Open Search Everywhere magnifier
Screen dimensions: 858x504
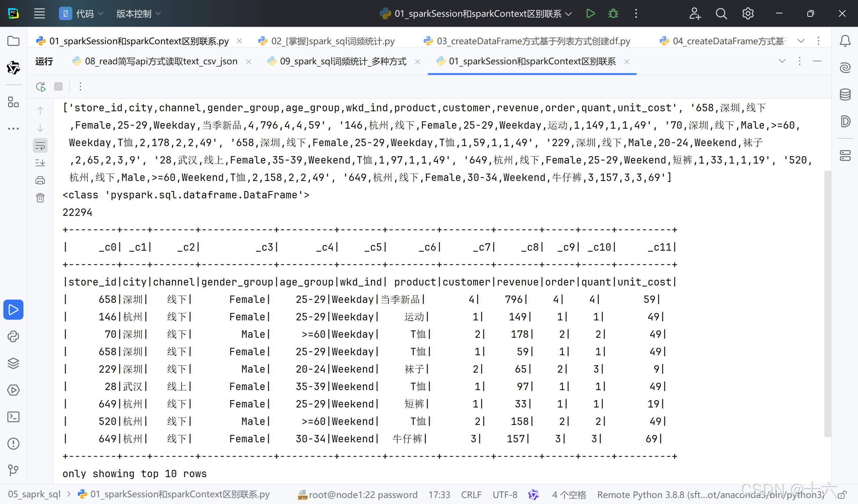(x=721, y=14)
